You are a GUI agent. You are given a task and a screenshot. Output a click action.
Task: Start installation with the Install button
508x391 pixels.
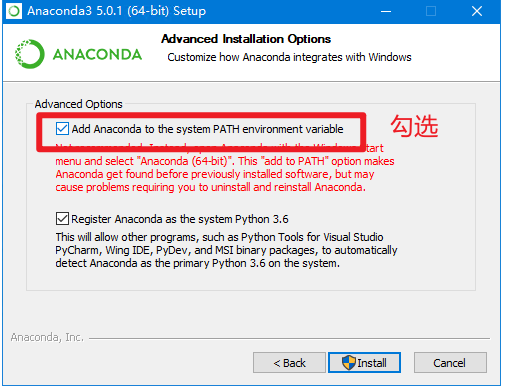click(364, 363)
